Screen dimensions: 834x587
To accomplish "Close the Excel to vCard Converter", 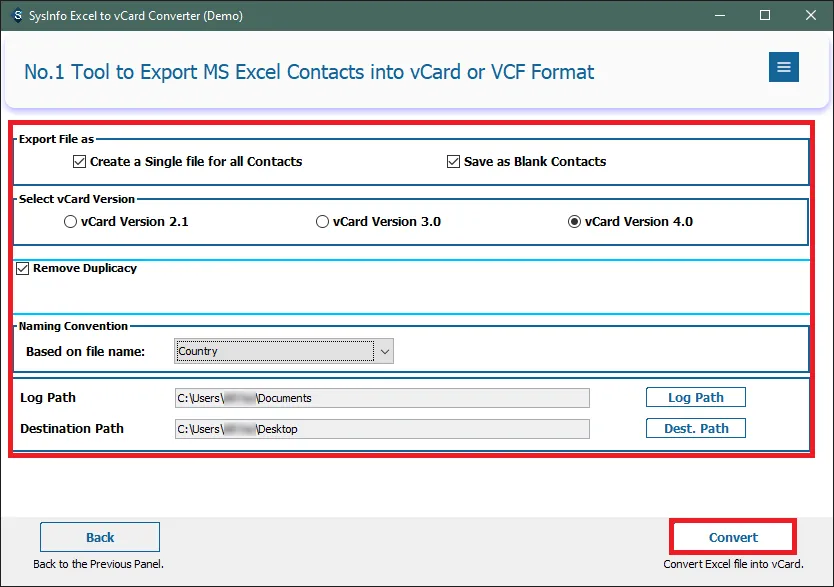I will [811, 16].
